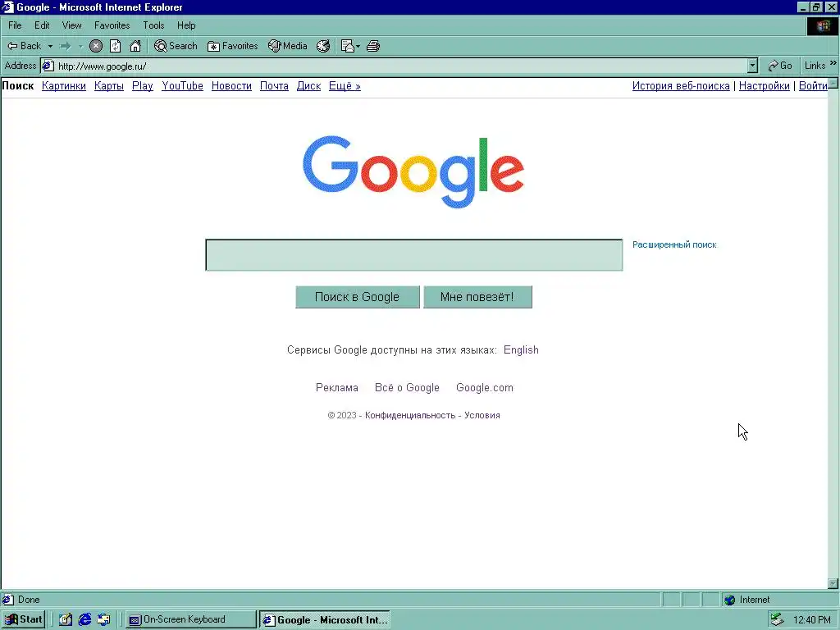Click the Мне повезёт! button
This screenshot has width=840, height=630.
click(477, 297)
